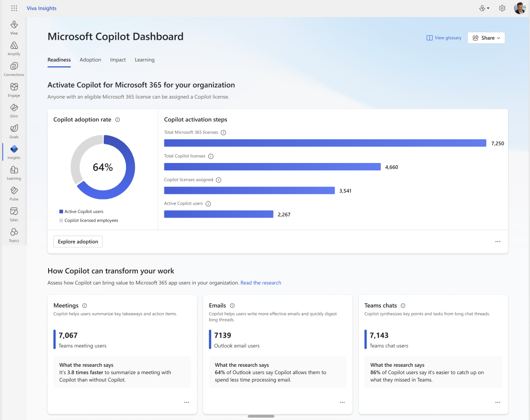Show info for Total Microsoft 365 licenses
The image size is (530, 420).
pos(224,132)
